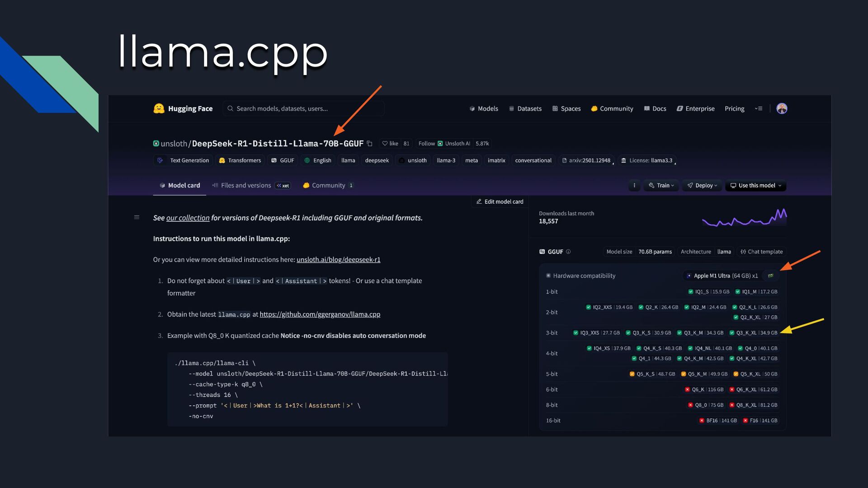The height and width of the screenshot is (488, 868).
Task: Toggle the table of contents icon
Action: coord(137,217)
